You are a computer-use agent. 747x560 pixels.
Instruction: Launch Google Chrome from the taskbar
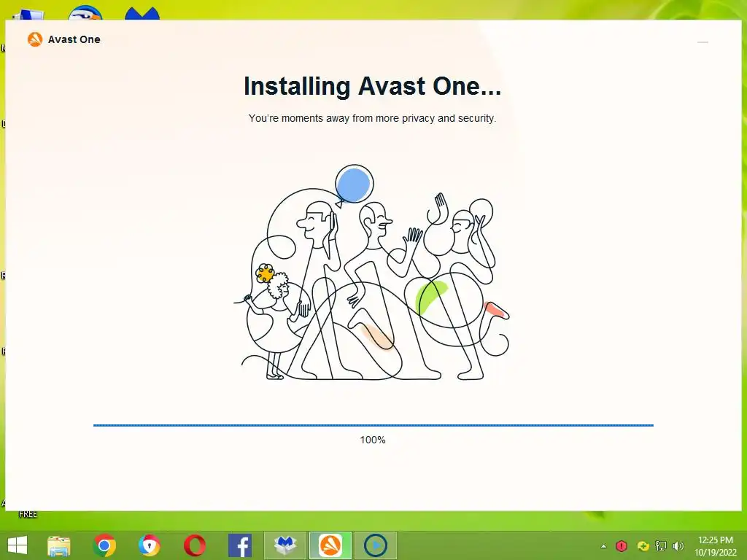click(104, 545)
